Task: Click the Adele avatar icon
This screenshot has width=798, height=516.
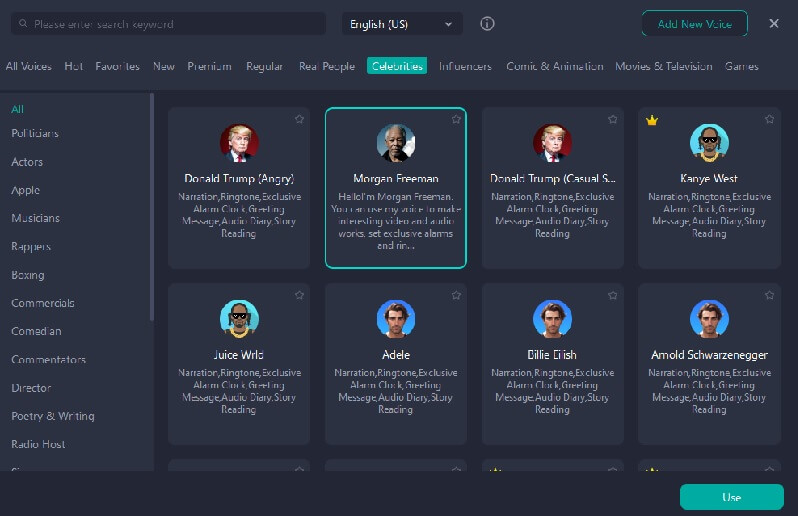Action: pos(396,319)
